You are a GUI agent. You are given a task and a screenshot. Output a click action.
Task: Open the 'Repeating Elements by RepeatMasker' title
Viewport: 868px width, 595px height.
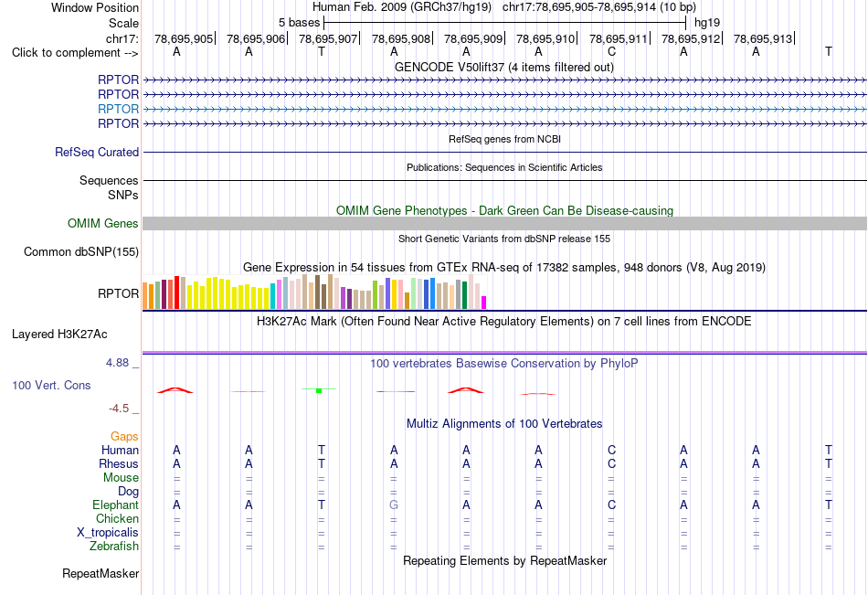click(504, 560)
